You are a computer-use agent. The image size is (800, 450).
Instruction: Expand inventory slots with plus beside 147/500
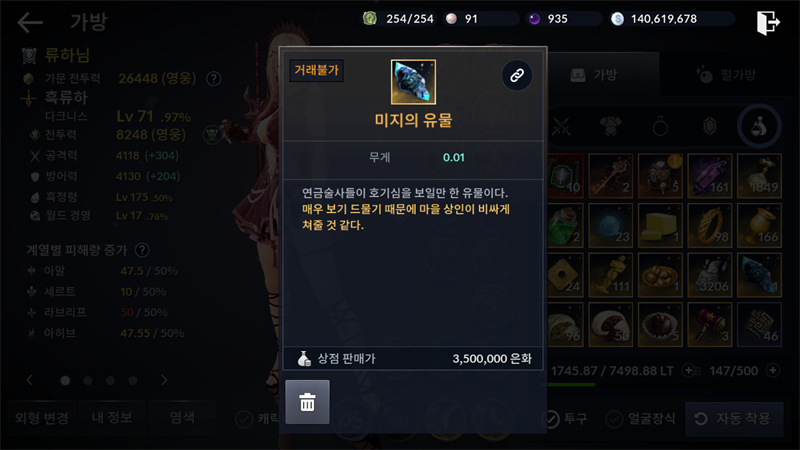coord(773,370)
